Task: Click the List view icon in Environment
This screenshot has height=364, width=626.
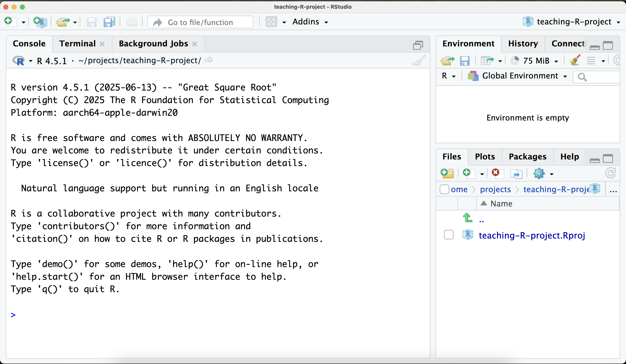Action: 591,61
